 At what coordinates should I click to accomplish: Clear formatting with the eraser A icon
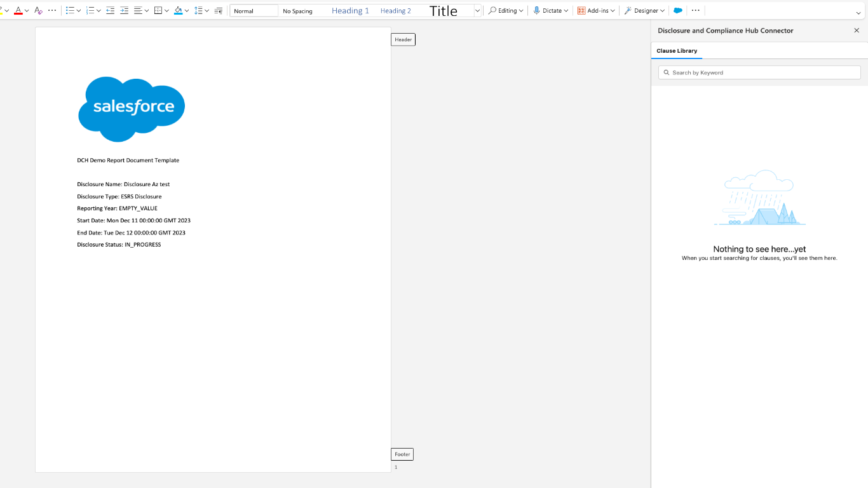click(x=38, y=11)
